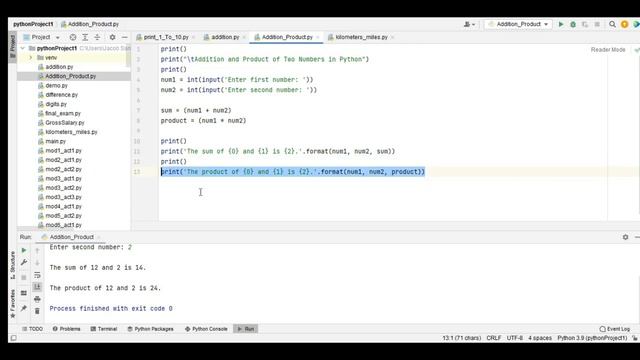640x360 pixels.
Task: Select mod1_act1.py in project tree
Action: [63, 151]
